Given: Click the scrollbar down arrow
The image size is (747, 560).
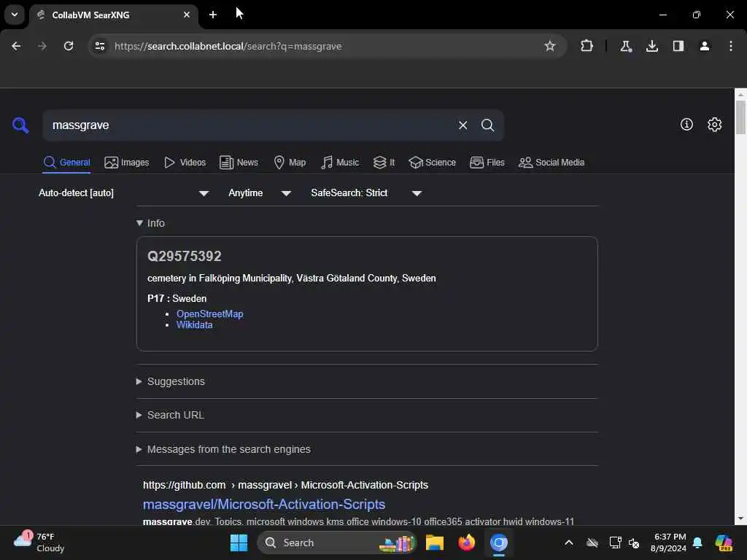Looking at the screenshot, I should [x=740, y=518].
